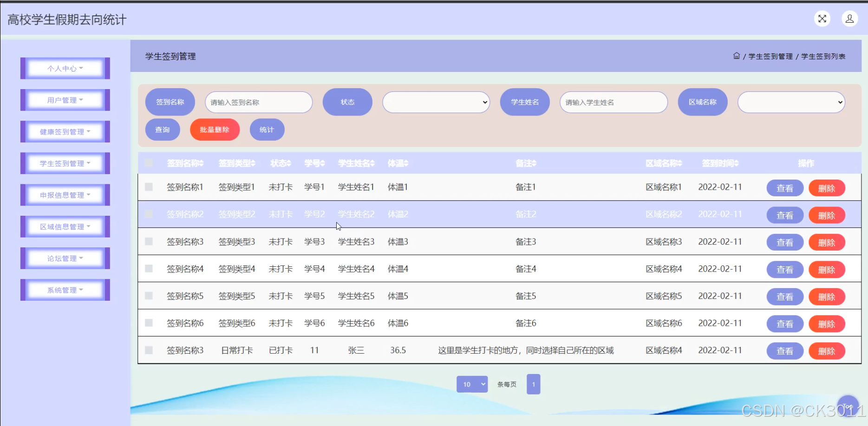
Task: Expand the 学生签到管理 sidebar menu
Action: point(65,163)
